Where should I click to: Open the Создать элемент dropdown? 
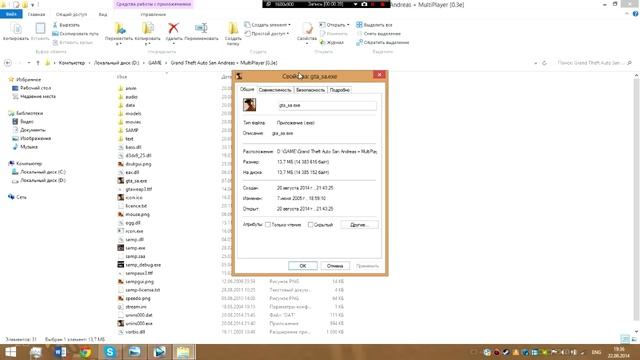[267, 25]
